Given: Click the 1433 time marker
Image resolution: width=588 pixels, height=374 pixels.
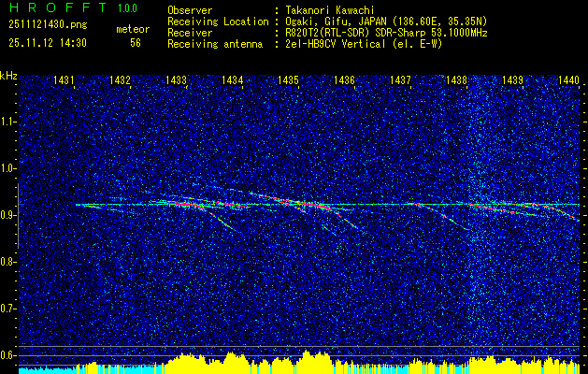Looking at the screenshot, I should [x=176, y=79].
